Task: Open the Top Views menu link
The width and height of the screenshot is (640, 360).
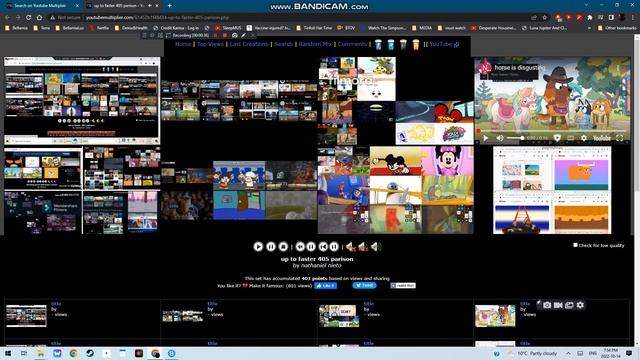Action: click(210, 44)
